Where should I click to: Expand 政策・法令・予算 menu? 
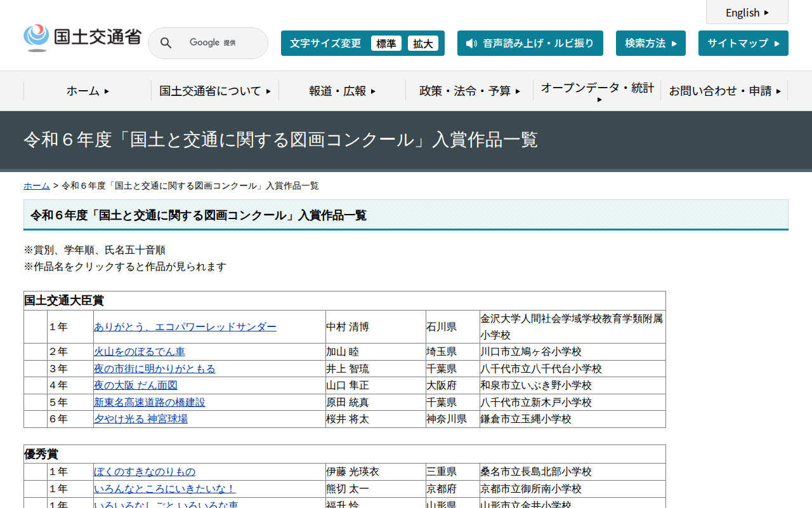tap(469, 91)
